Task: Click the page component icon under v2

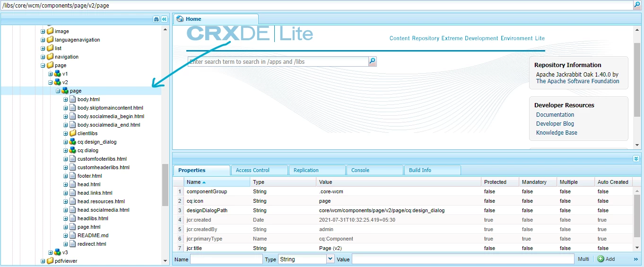Action: coord(65,91)
